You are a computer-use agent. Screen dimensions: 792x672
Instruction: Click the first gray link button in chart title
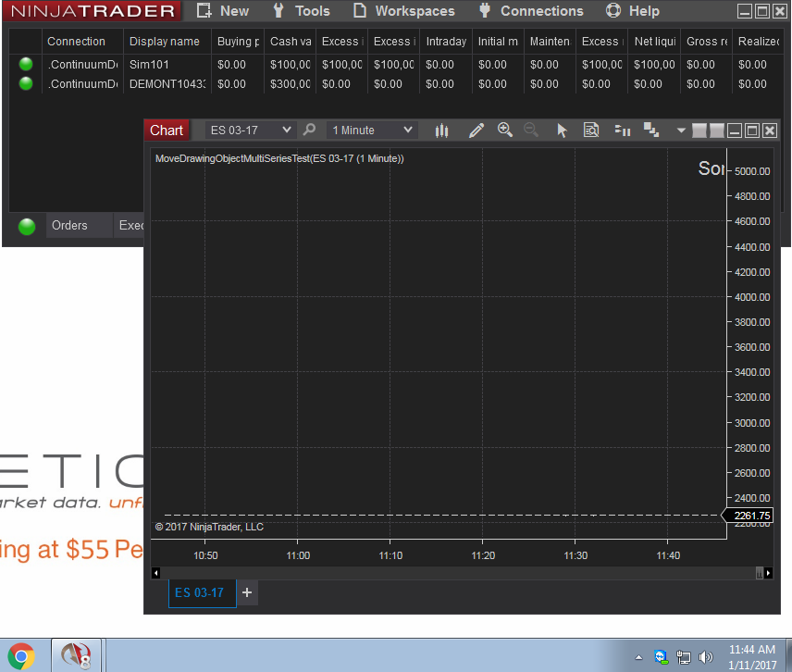coord(699,131)
